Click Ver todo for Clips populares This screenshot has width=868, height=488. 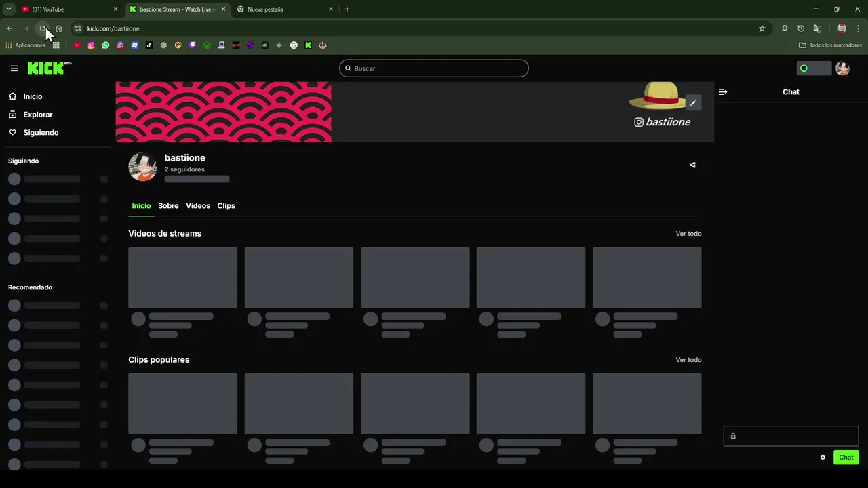[x=688, y=360]
